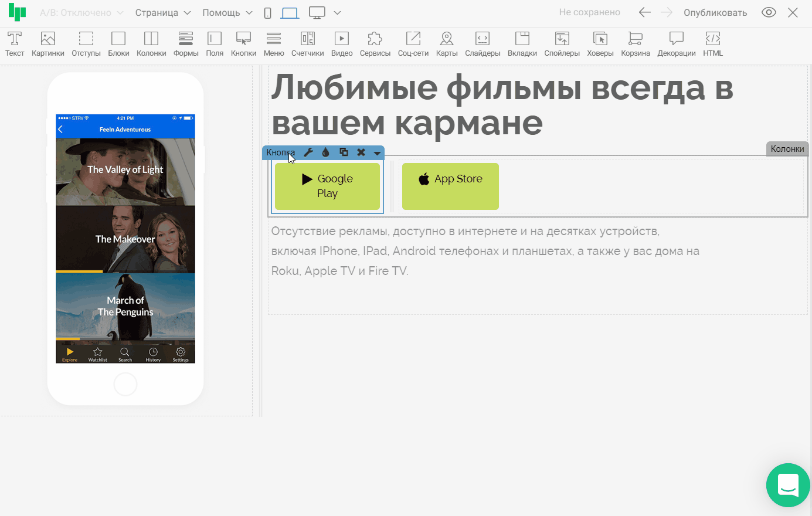Open Кнопка toolbar more-options arrow
Screen dimensions: 812x516
click(x=377, y=153)
